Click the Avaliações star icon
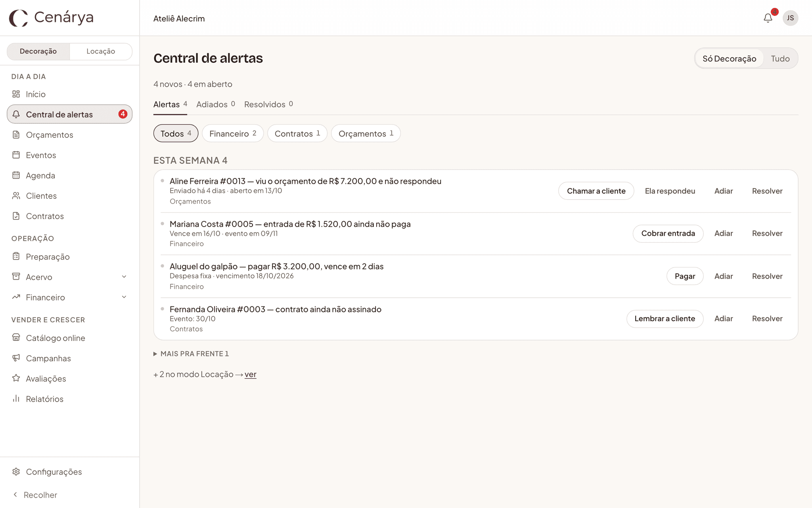The height and width of the screenshot is (508, 812). click(x=16, y=378)
